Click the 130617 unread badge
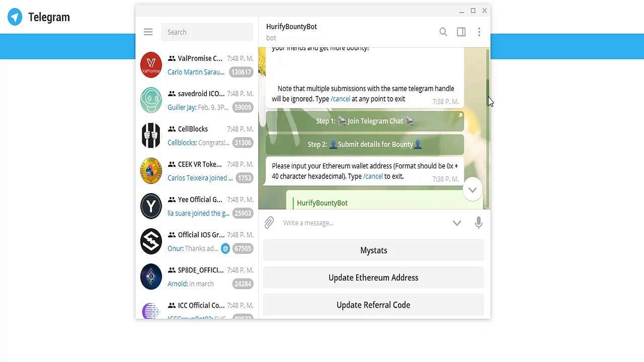644x362 pixels. point(241,72)
